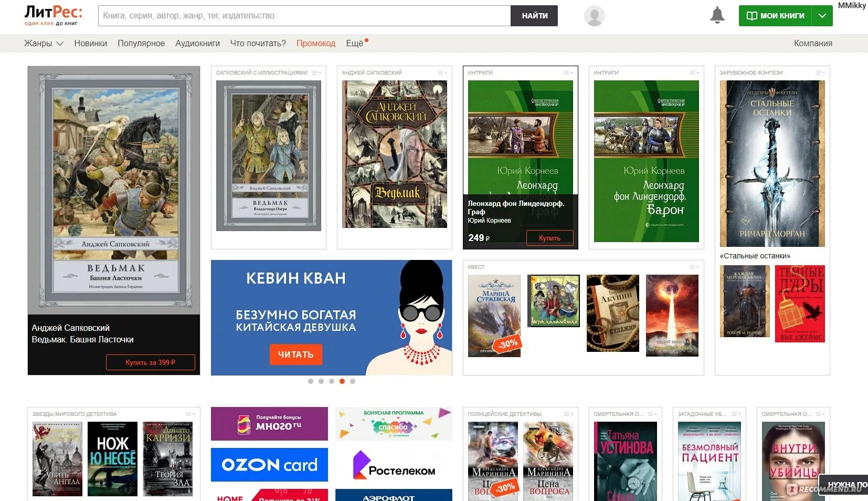Select the second banner carousel dot
Image resolution: width=868 pixels, height=501 pixels.
pos(321,381)
